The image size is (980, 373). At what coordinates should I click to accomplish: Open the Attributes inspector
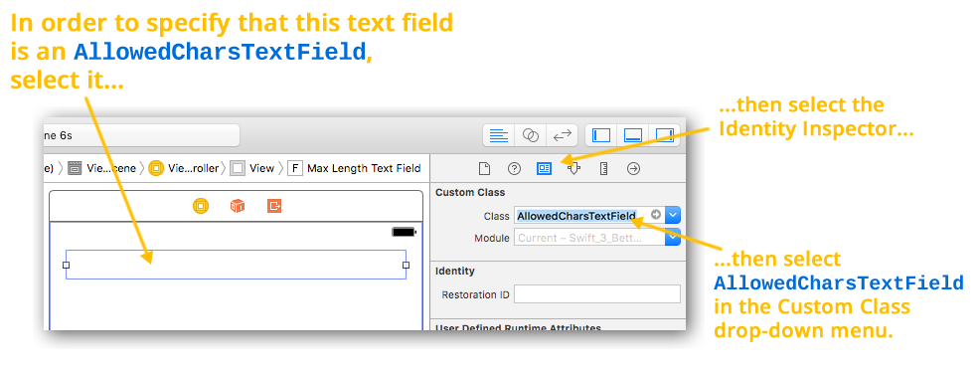coord(573,168)
